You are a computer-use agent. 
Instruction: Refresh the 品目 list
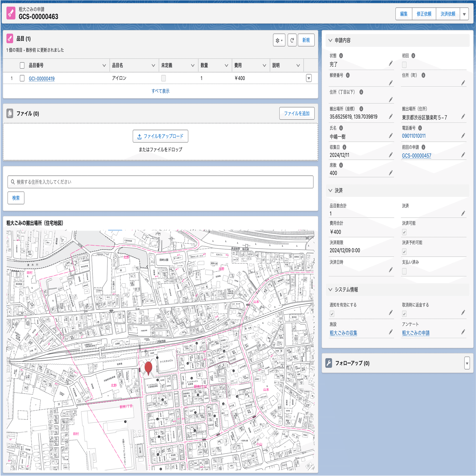click(292, 40)
